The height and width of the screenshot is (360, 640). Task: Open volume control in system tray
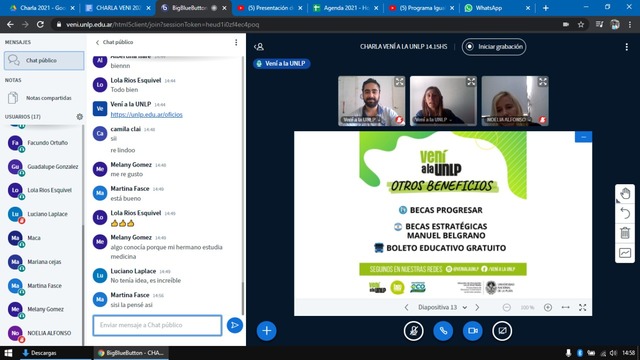pyautogui.click(x=613, y=353)
